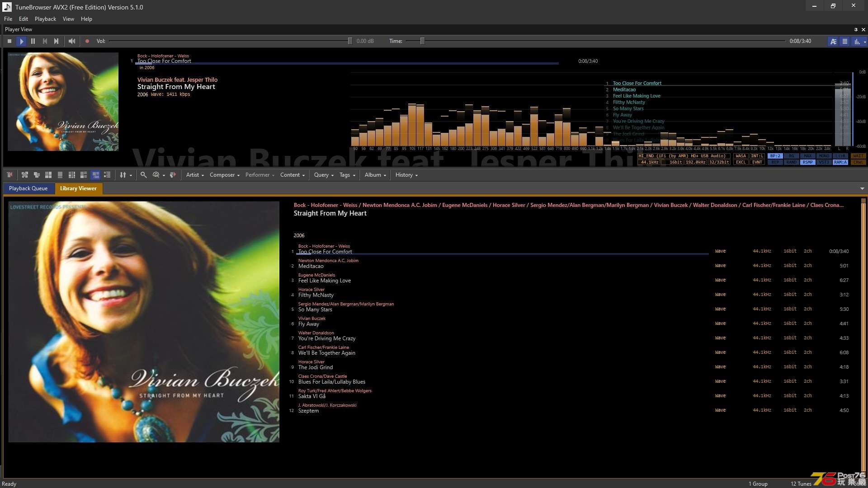868x488 pixels.
Task: Select the multi-column grid view icon
Action: click(72, 175)
